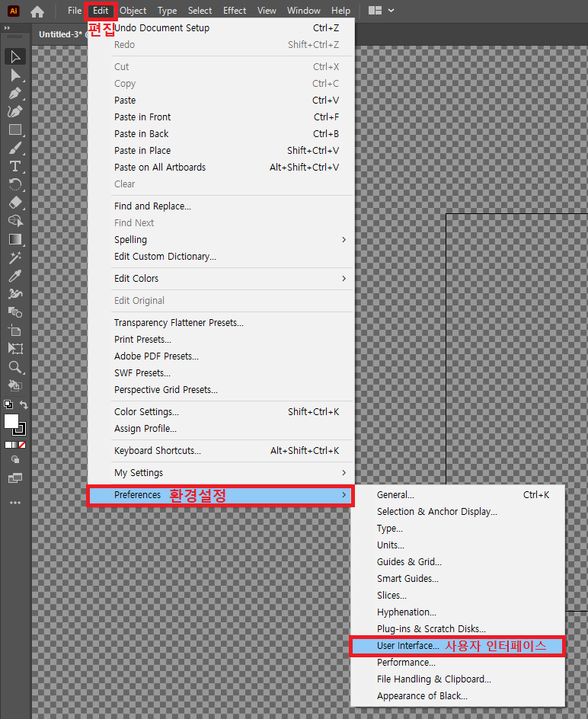The height and width of the screenshot is (719, 588).
Task: Choose Paste on All Artboards
Action: pos(221,168)
